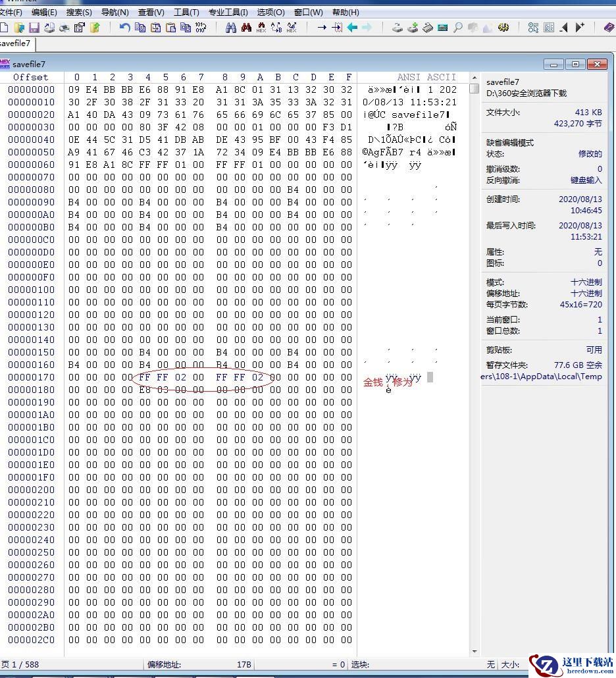Expand the 选项(O) menu

(270, 12)
